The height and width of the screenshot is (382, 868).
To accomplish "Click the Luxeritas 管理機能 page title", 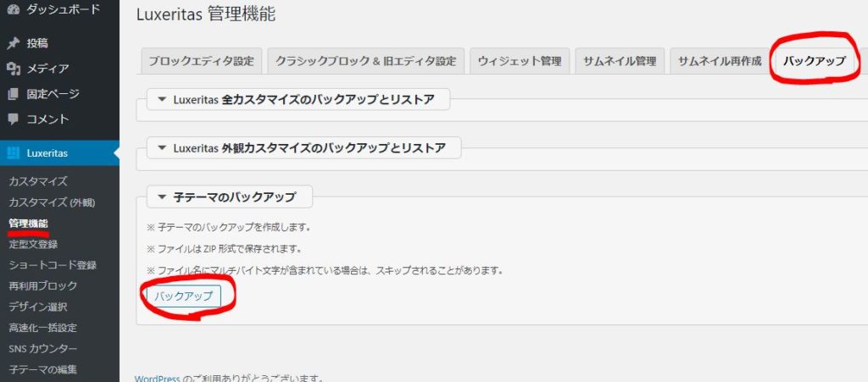I will click(205, 14).
